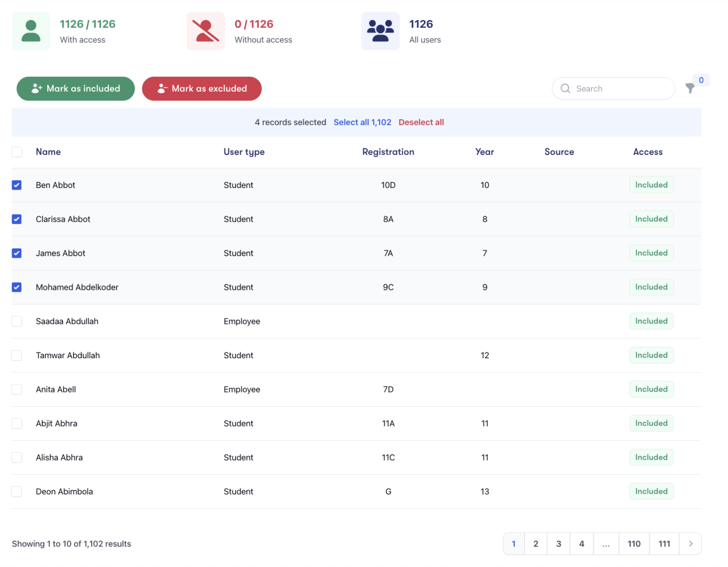
Task: Click the green With access user icon
Action: 31,31
